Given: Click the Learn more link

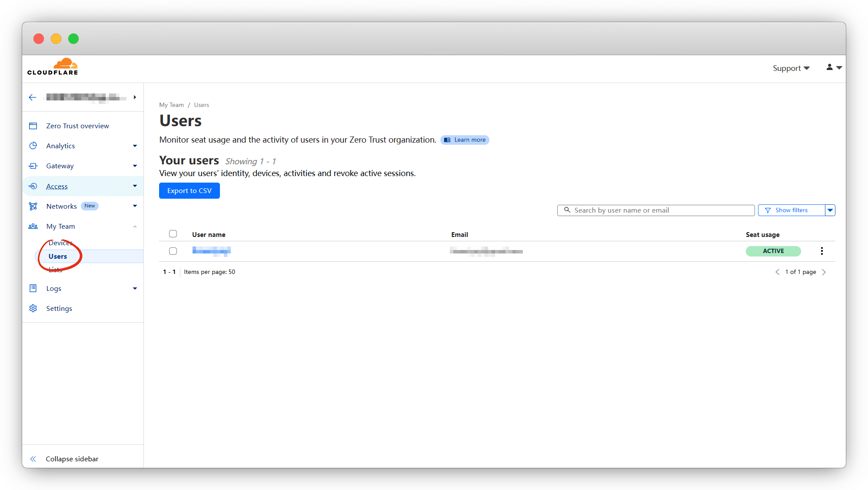Looking at the screenshot, I should (465, 140).
